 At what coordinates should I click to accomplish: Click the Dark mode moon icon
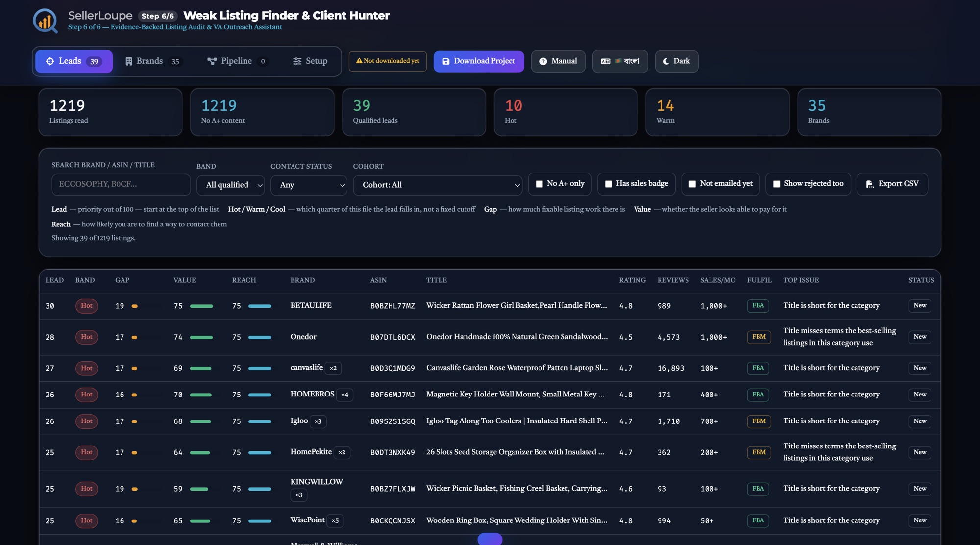[x=666, y=61]
